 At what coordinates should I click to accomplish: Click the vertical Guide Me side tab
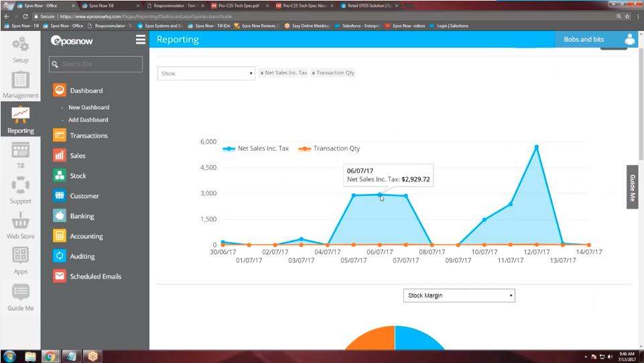[x=633, y=187]
